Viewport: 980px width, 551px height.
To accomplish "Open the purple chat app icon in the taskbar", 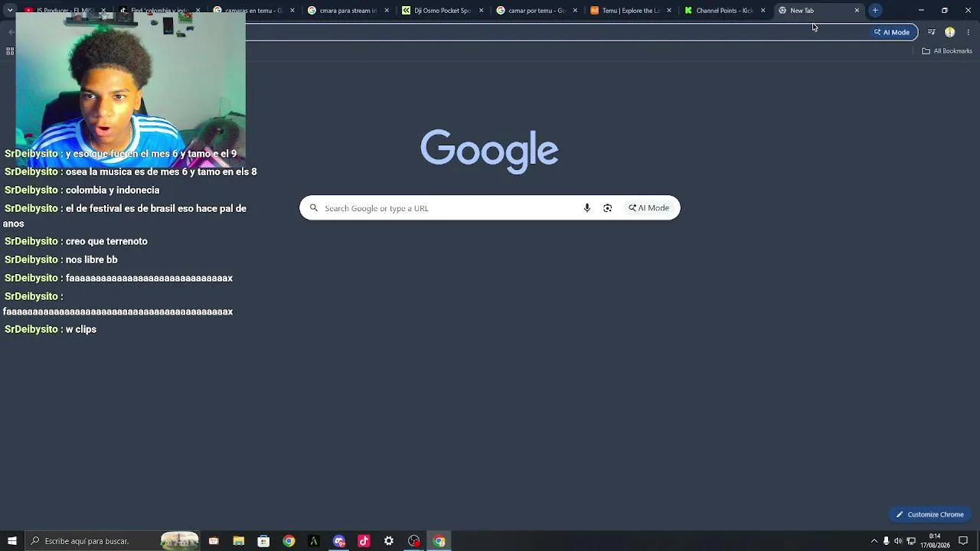I will tap(339, 541).
